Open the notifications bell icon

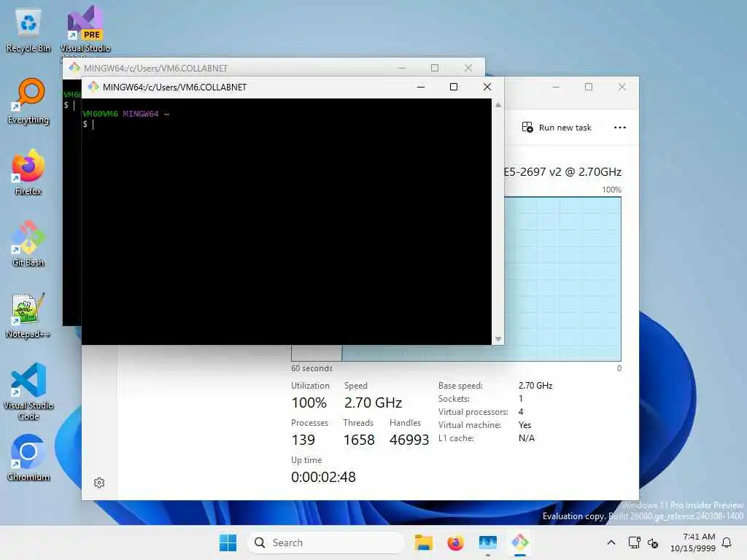tap(727, 542)
